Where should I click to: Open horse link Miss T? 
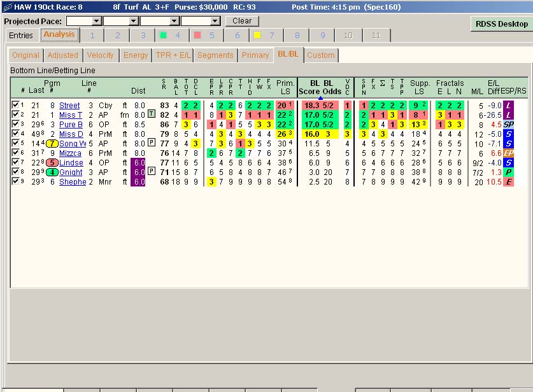click(x=71, y=115)
